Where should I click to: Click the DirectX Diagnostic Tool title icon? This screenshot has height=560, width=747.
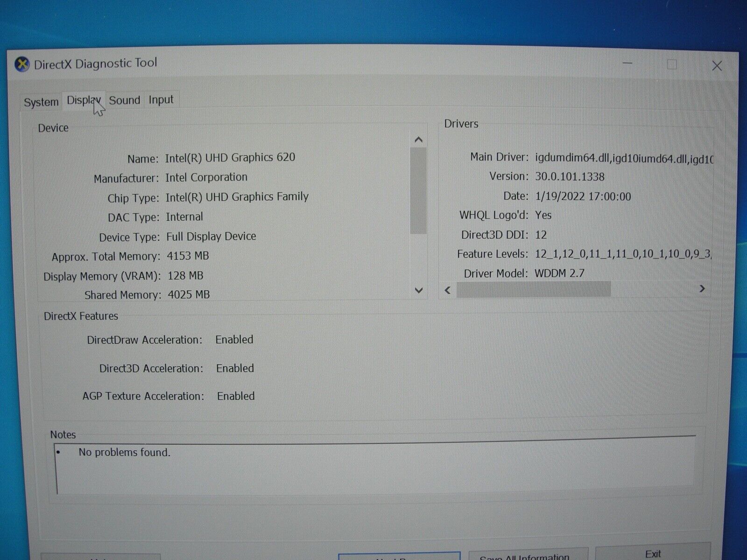pos(22,64)
